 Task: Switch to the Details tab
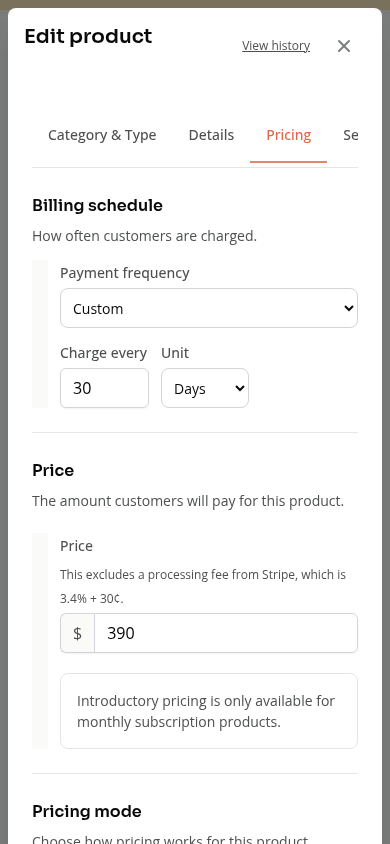(x=211, y=135)
